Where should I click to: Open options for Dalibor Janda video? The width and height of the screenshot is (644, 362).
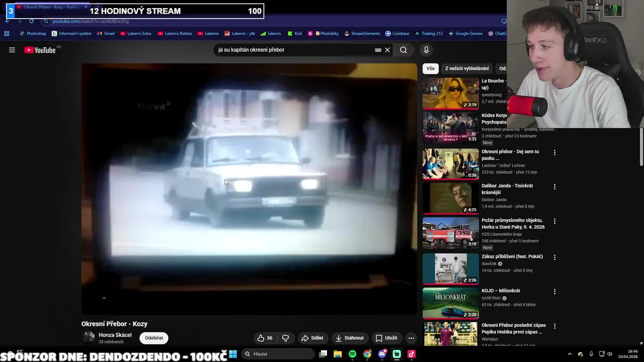(554, 187)
